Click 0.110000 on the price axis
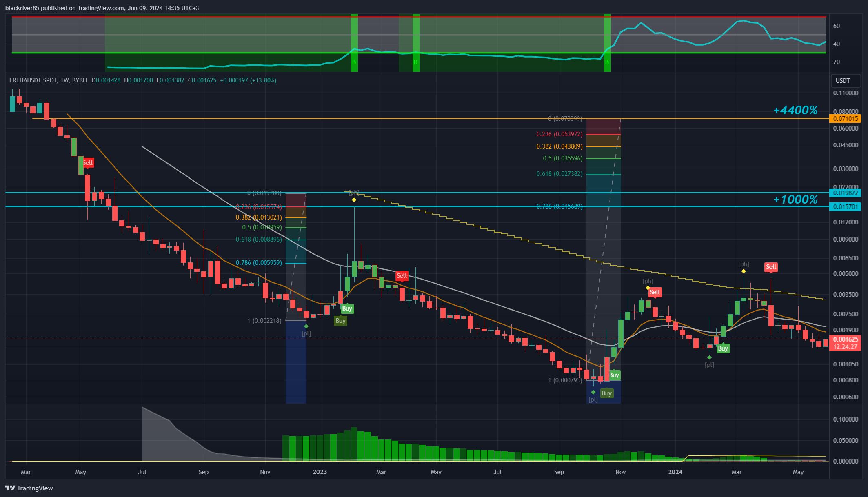 click(846, 93)
